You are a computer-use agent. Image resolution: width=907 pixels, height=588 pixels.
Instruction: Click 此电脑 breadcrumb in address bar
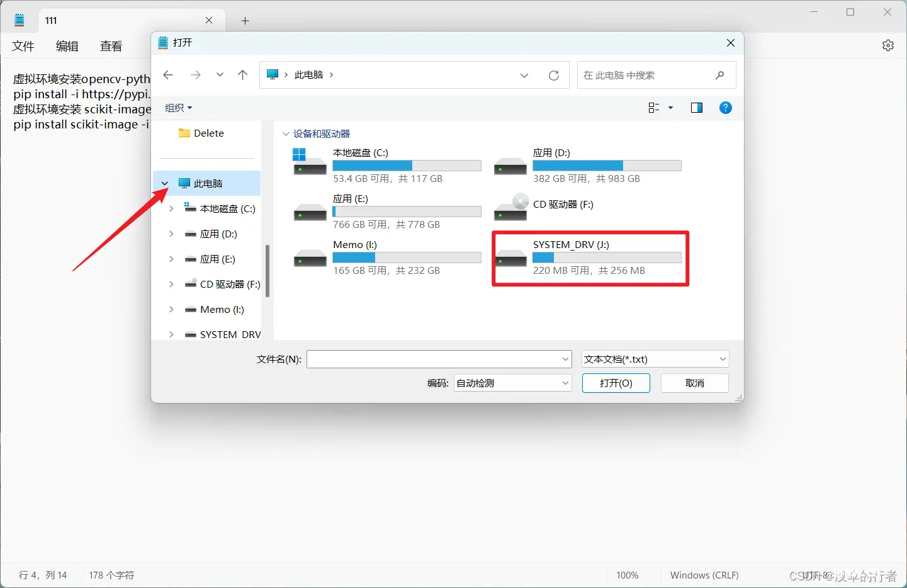pyautogui.click(x=308, y=75)
